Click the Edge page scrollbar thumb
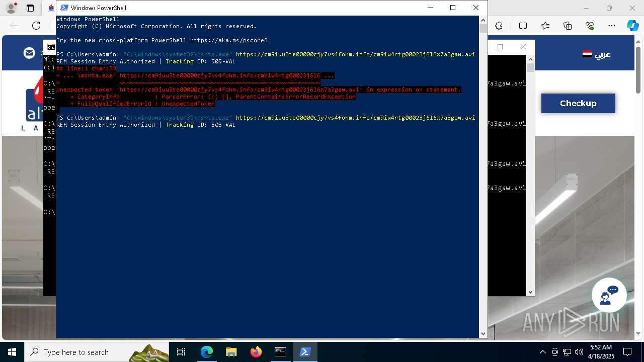 point(638,70)
